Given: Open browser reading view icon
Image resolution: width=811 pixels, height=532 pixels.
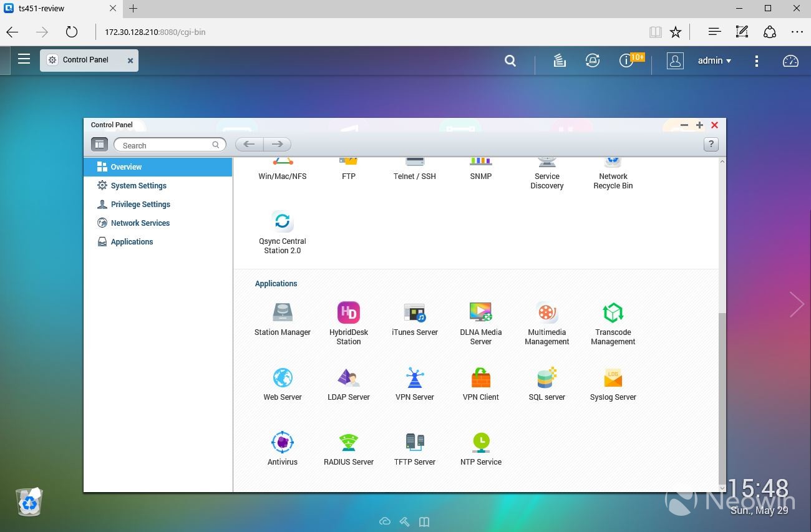Looking at the screenshot, I should click(x=655, y=32).
